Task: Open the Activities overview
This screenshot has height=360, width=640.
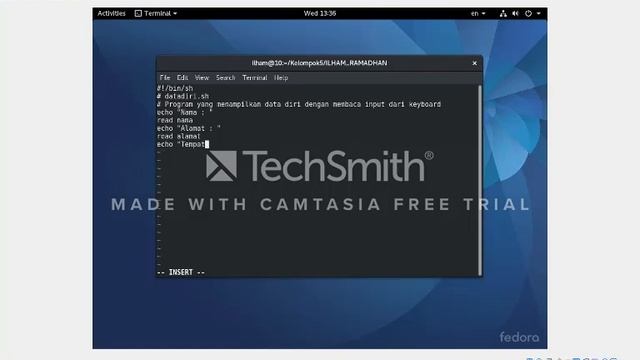Action: point(111,13)
